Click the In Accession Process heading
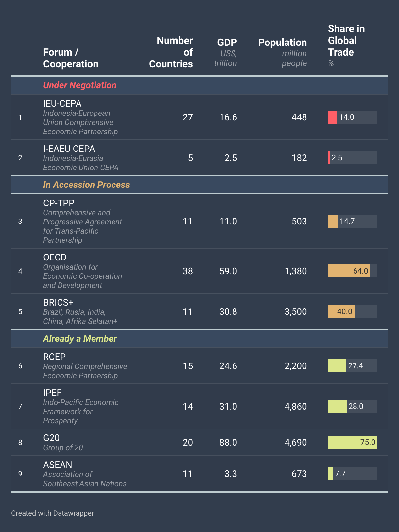399x532 pixels. coord(86,185)
